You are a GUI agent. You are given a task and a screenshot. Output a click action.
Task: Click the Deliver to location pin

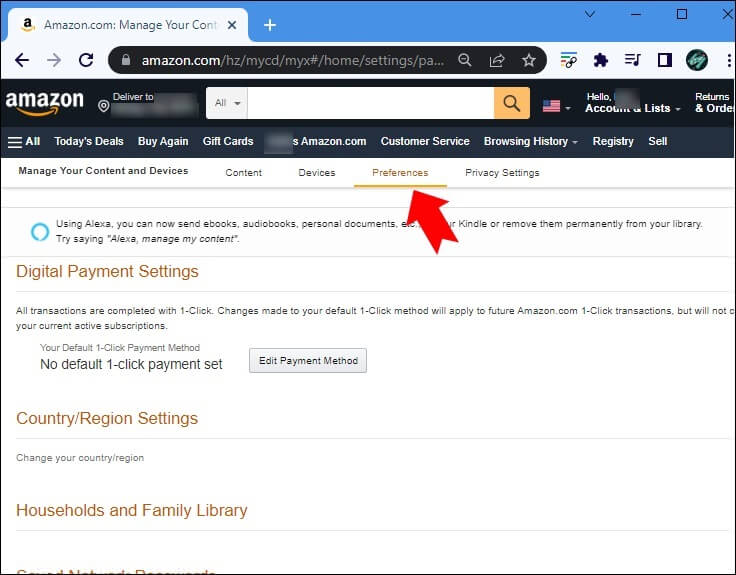click(104, 106)
